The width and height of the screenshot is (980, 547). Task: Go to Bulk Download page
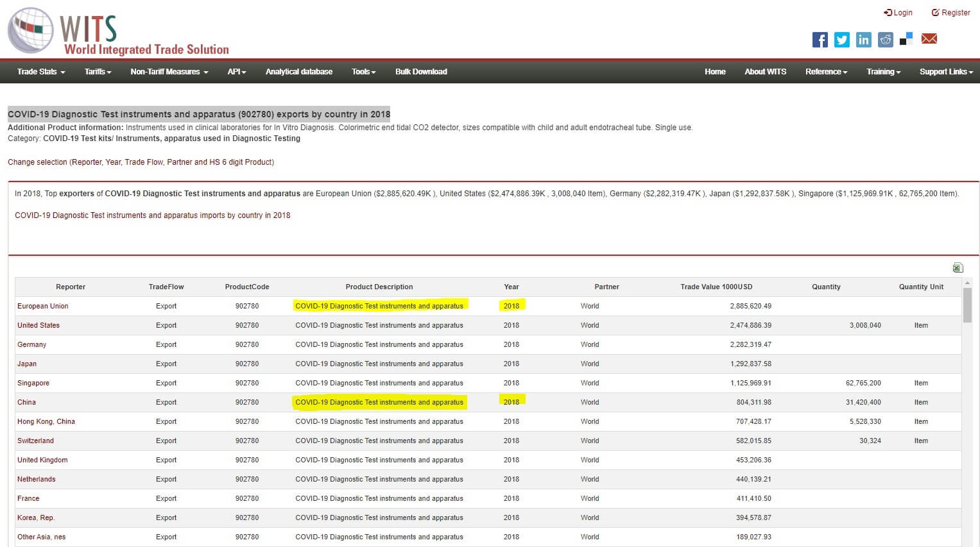[x=421, y=72]
